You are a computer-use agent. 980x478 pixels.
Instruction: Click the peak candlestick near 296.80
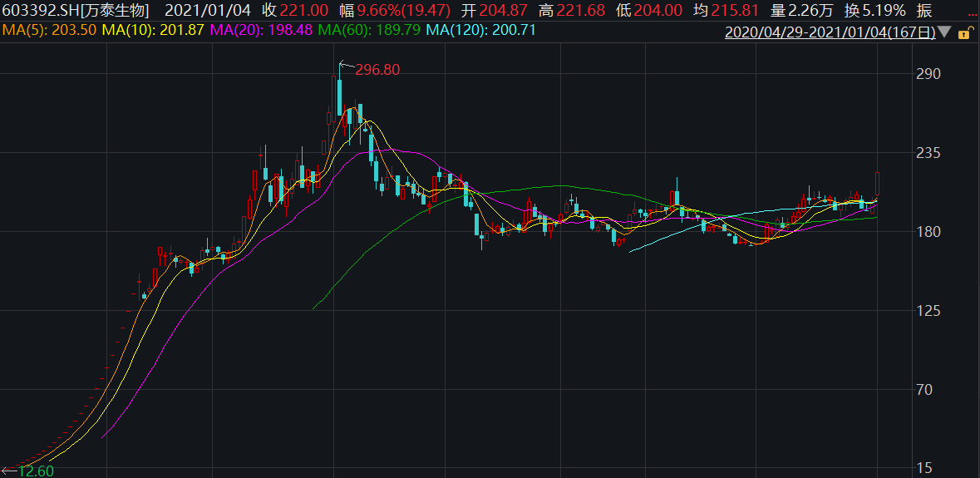338,96
